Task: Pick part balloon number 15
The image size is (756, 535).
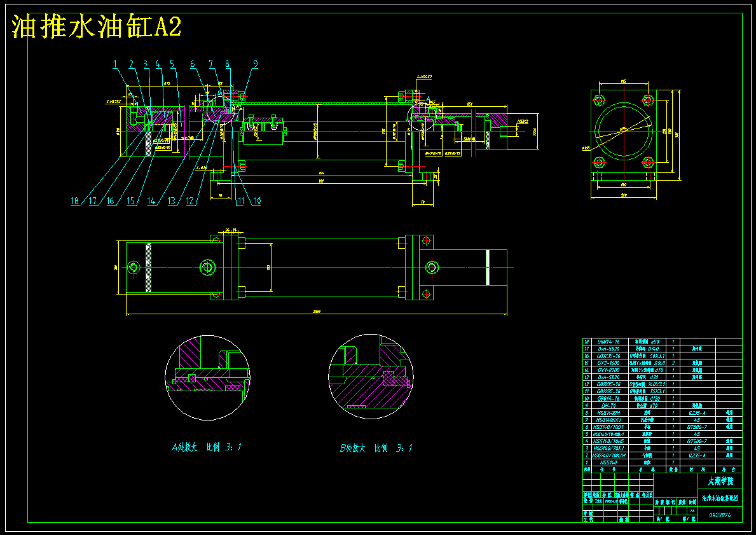Action: [131, 201]
